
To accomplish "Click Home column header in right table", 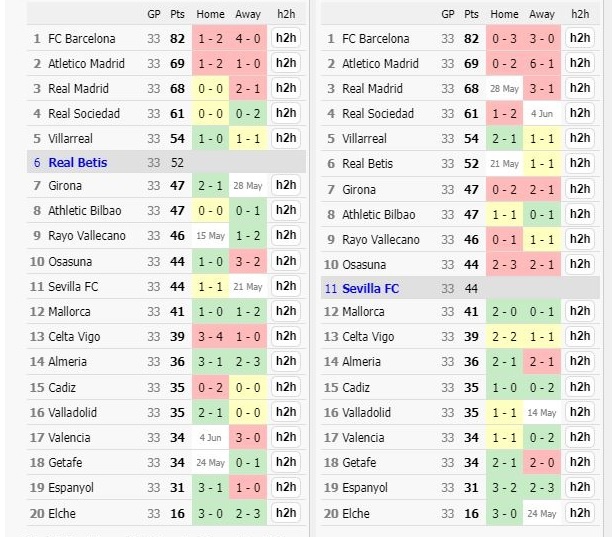I will pyautogui.click(x=504, y=14).
